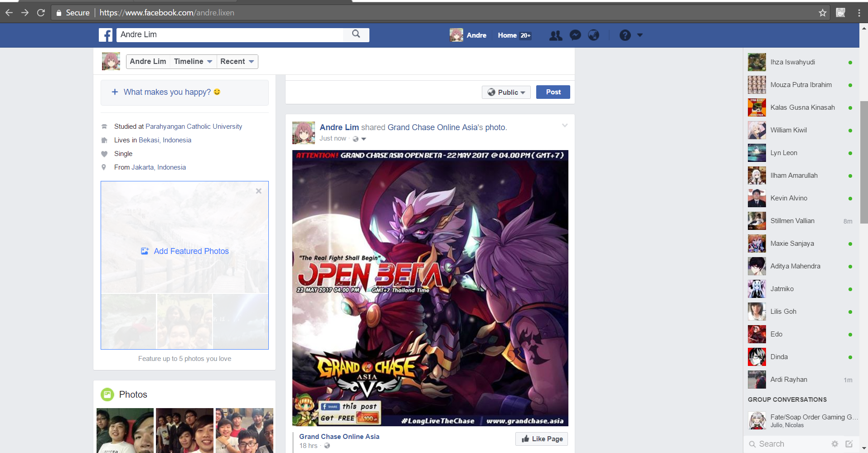This screenshot has width=868, height=453.
Task: Click Andre Lim in the sticky header
Action: pos(148,61)
